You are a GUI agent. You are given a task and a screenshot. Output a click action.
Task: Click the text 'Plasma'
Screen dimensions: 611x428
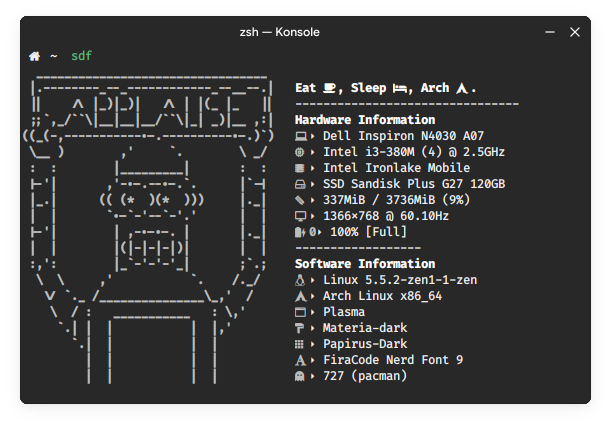pyautogui.click(x=344, y=312)
